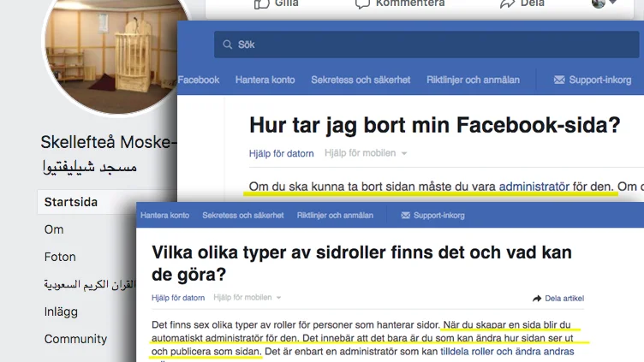Open the profile avatar dropdown next to Dela
644x362 pixels.
(x=604, y=3)
